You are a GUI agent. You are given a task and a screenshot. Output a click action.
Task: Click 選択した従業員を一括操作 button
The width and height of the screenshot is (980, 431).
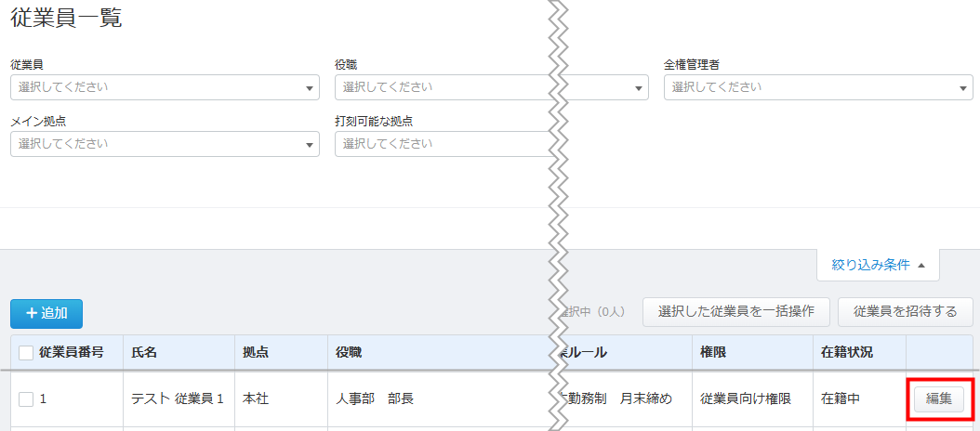coord(735,311)
